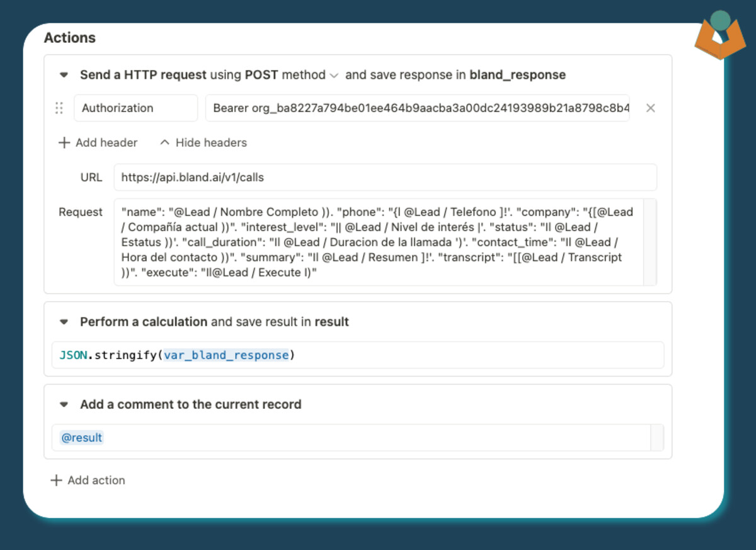756x550 pixels.
Task: Click the JSON.stringify calculation field
Action: (x=357, y=355)
